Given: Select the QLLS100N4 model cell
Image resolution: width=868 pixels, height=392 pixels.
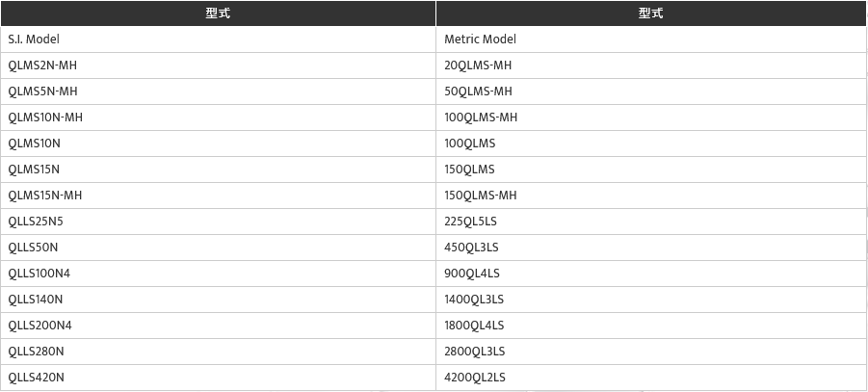Looking at the screenshot, I should [39, 274].
